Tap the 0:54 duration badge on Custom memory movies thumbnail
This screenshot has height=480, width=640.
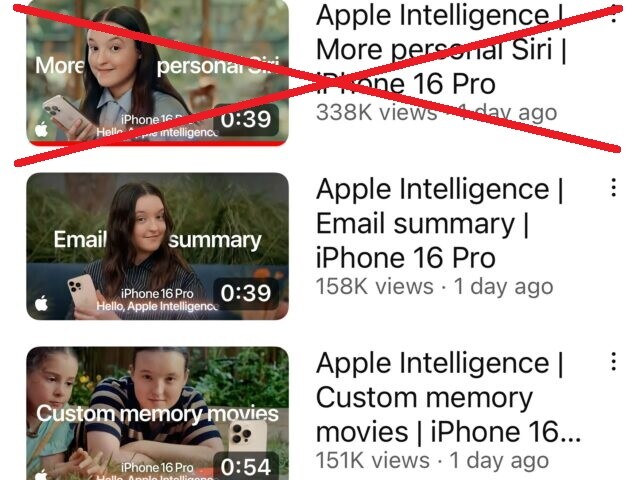point(246,467)
